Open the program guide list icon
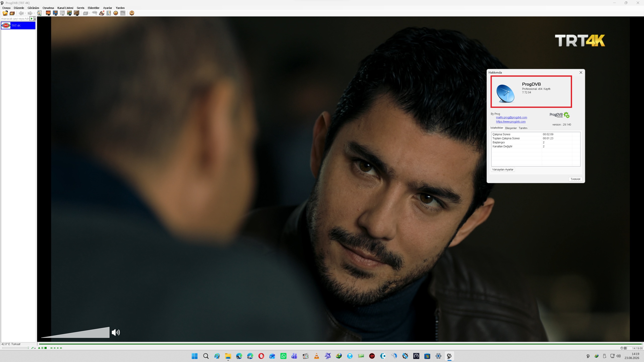 (109, 13)
